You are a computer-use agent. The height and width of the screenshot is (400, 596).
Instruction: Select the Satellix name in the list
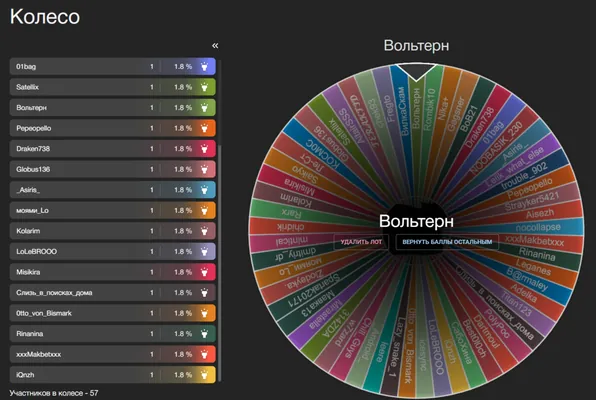coord(27,87)
